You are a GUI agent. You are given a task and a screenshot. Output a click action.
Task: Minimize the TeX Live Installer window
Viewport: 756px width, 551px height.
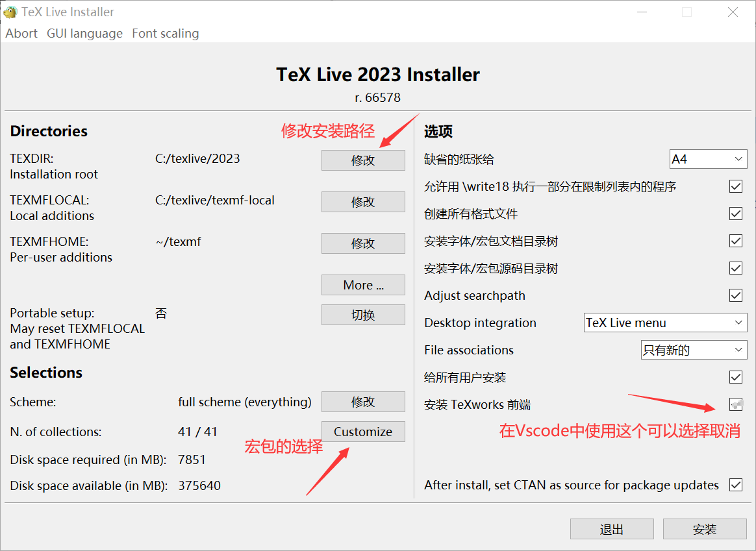point(642,12)
